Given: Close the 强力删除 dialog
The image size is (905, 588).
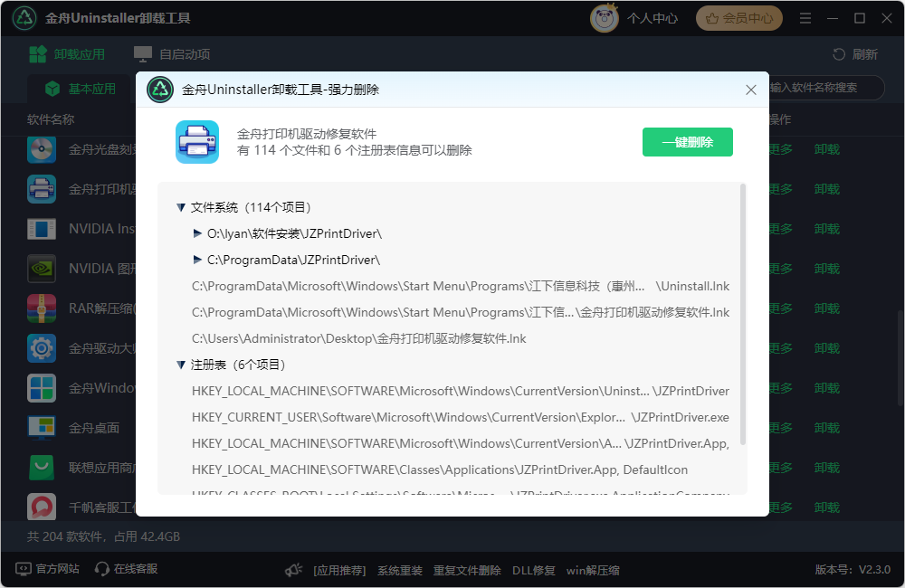Looking at the screenshot, I should tap(751, 90).
